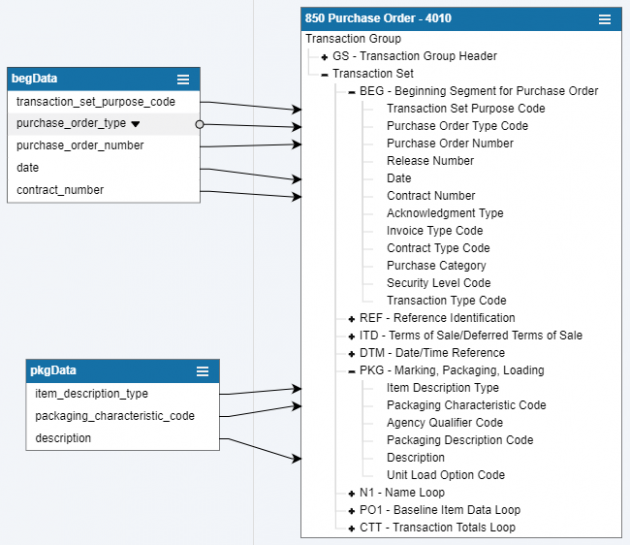Click 850 Purchase Order - 4010 title
The width and height of the screenshot is (630, 545).
coord(378,18)
